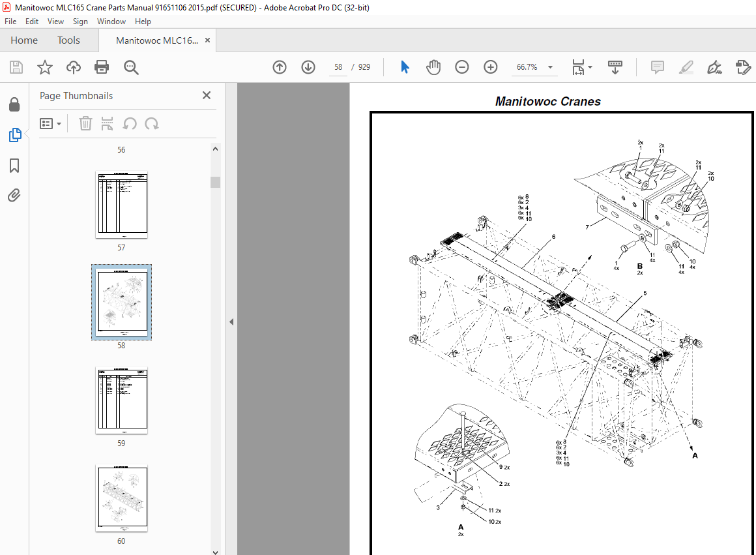Zoom in with the plus button
Screen dimensions: 756x555
pos(490,67)
